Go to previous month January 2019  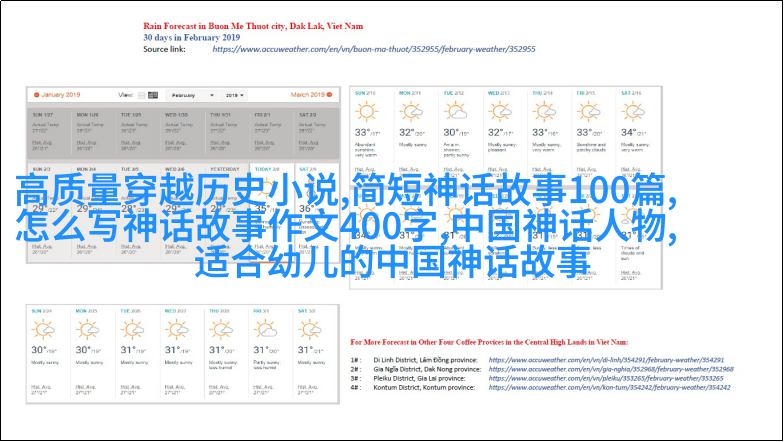(56, 94)
